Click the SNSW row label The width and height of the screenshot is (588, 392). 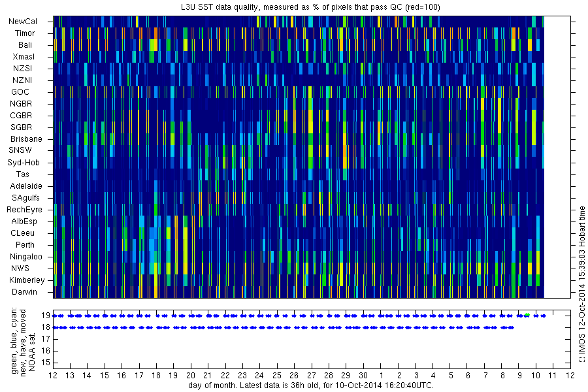pyautogui.click(x=20, y=150)
